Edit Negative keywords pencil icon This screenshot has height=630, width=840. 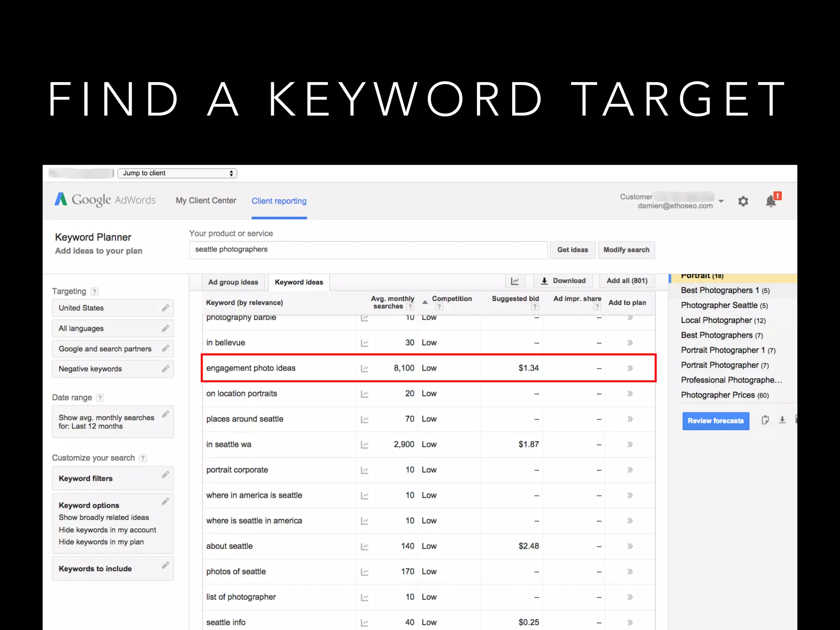pyautogui.click(x=165, y=369)
